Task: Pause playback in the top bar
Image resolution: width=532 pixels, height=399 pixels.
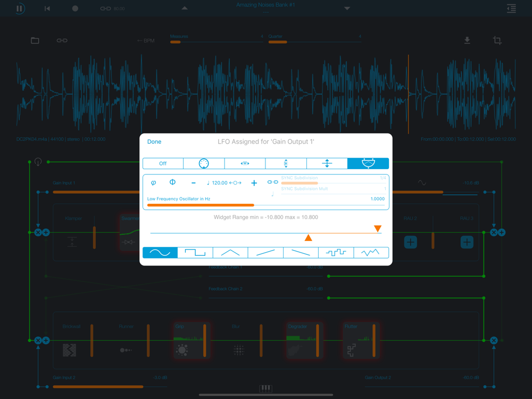Action: click(x=20, y=8)
